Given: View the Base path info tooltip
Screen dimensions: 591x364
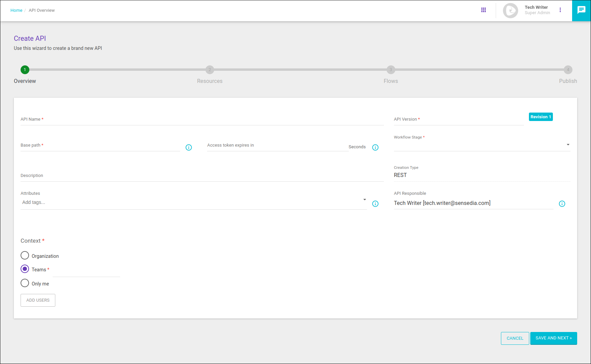Looking at the screenshot, I should 189,147.
